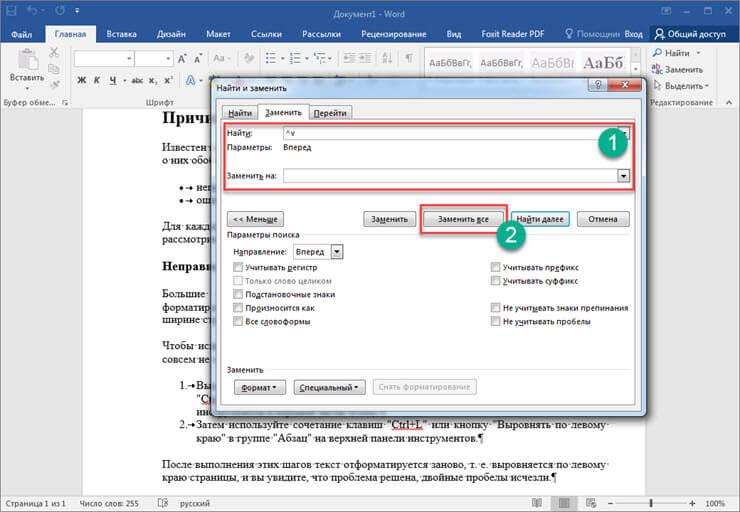Open the Файл ribbon tab
Image resolution: width=740 pixels, height=512 pixels.
(22, 34)
